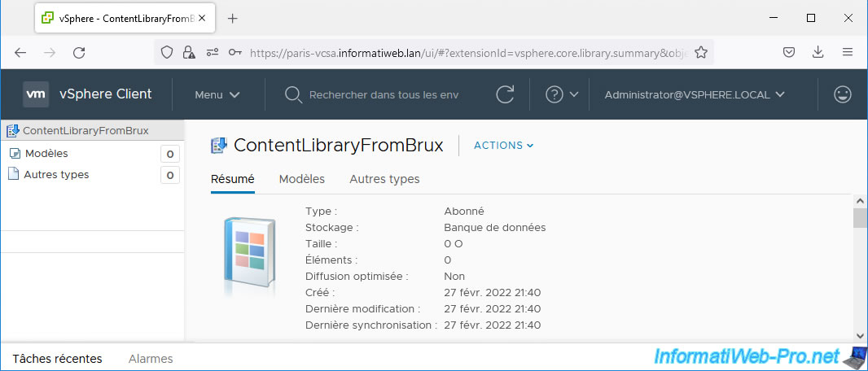Open the Administrator@VSPHERE.LOCAL user menu
Viewport: 868px width, 371px height.
click(695, 94)
